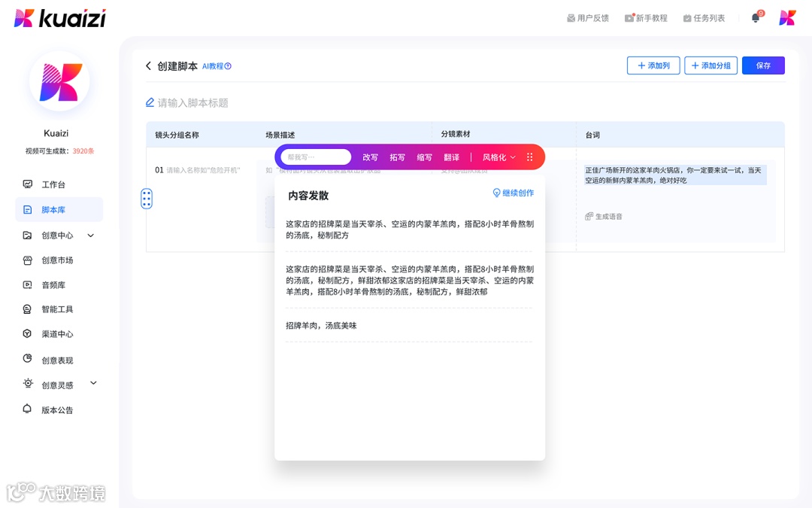Click the Kuaizi logo top-left
Screen dimensions: 812x508
point(59,17)
